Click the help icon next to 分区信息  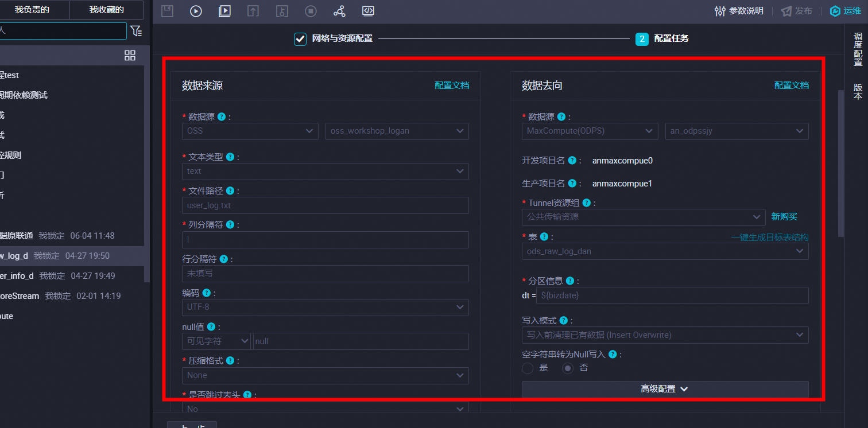pos(570,281)
